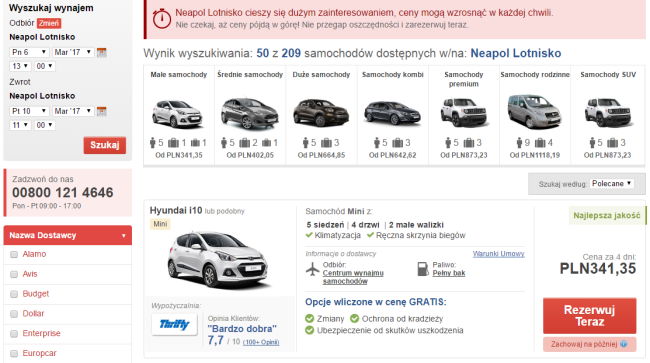Click the checkmark beside Klimatyzacja

click(309, 235)
